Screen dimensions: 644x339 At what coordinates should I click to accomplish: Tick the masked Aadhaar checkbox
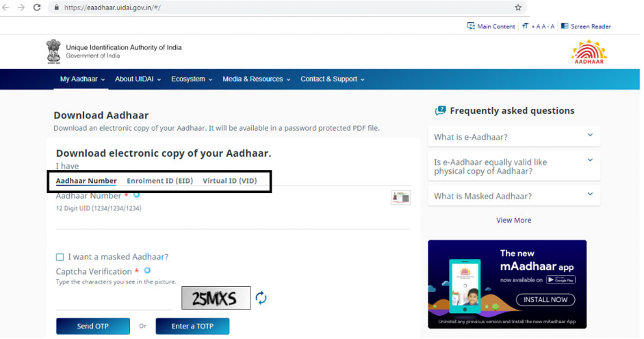click(x=60, y=258)
